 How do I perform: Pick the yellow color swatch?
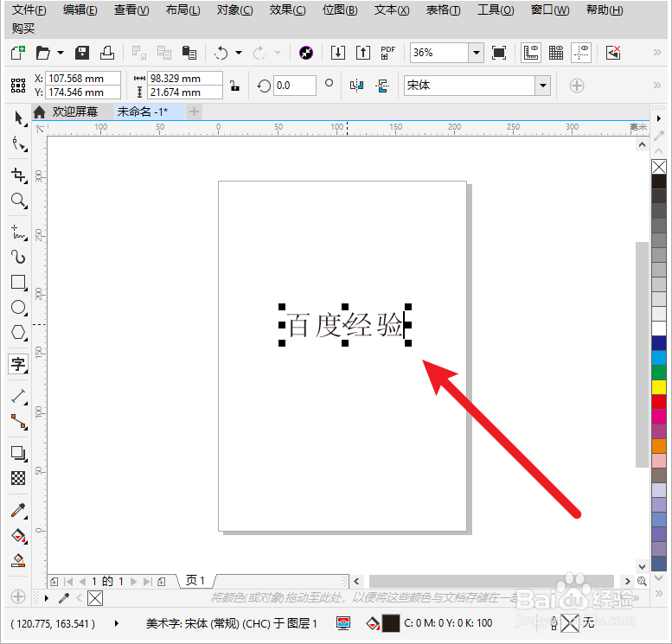[x=659, y=387]
